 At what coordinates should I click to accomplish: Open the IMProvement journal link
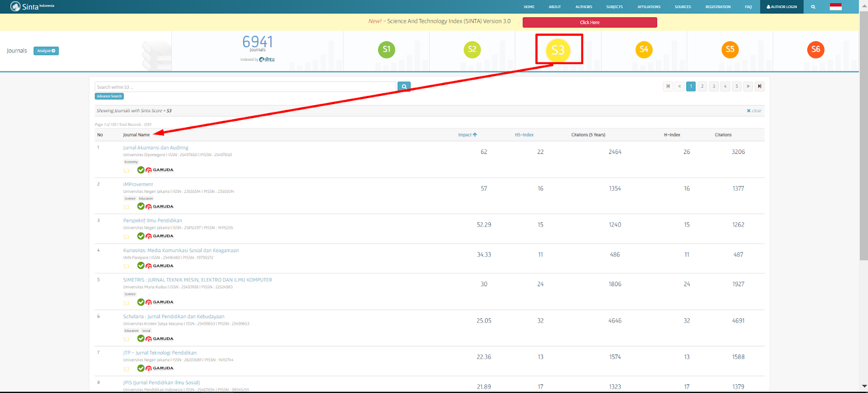[x=138, y=184]
